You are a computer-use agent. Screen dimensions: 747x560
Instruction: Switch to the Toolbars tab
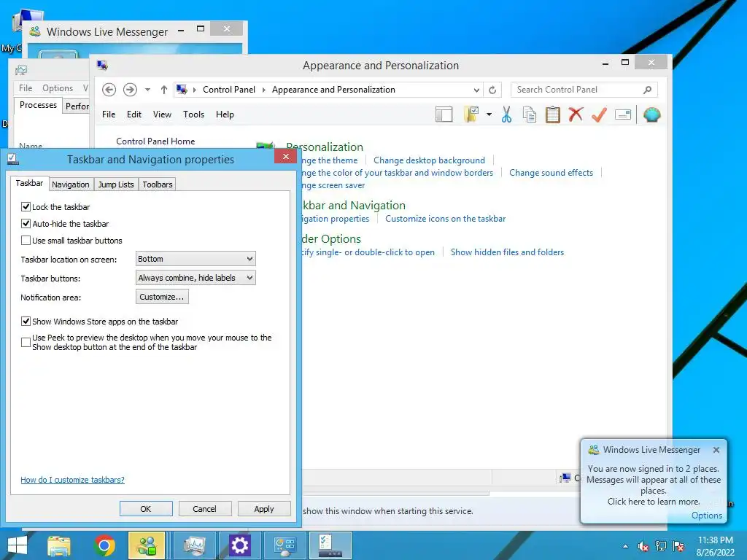[158, 184]
